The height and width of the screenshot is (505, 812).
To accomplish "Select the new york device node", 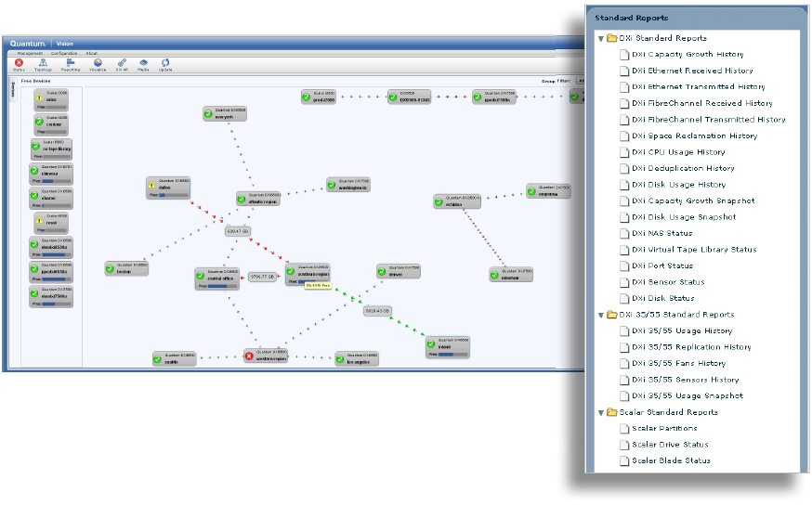I will 225,114.
